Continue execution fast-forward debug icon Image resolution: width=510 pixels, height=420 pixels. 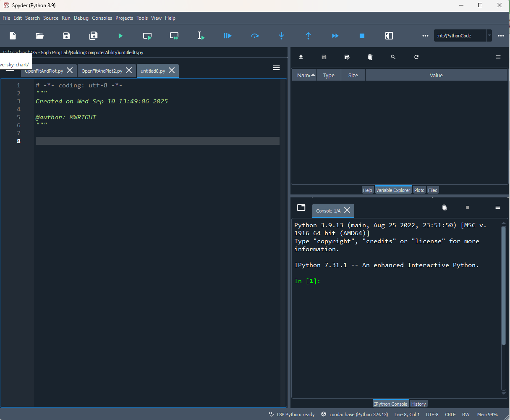click(x=335, y=36)
